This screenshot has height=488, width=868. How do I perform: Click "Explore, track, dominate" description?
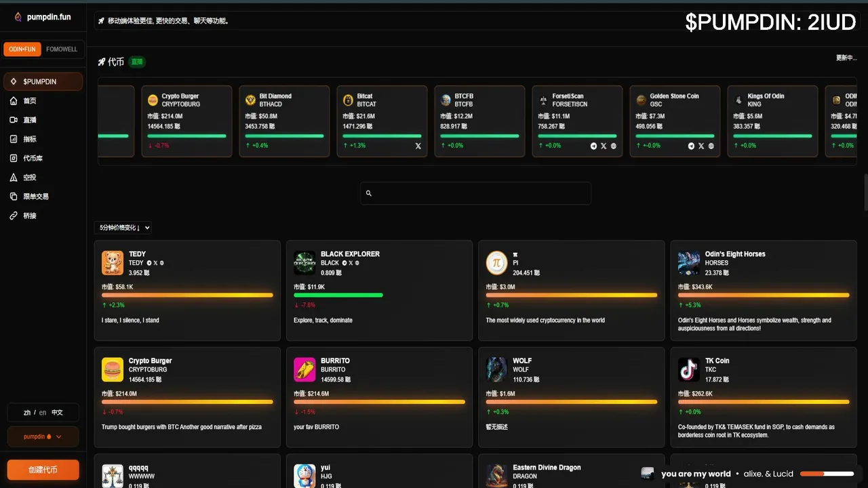323,320
